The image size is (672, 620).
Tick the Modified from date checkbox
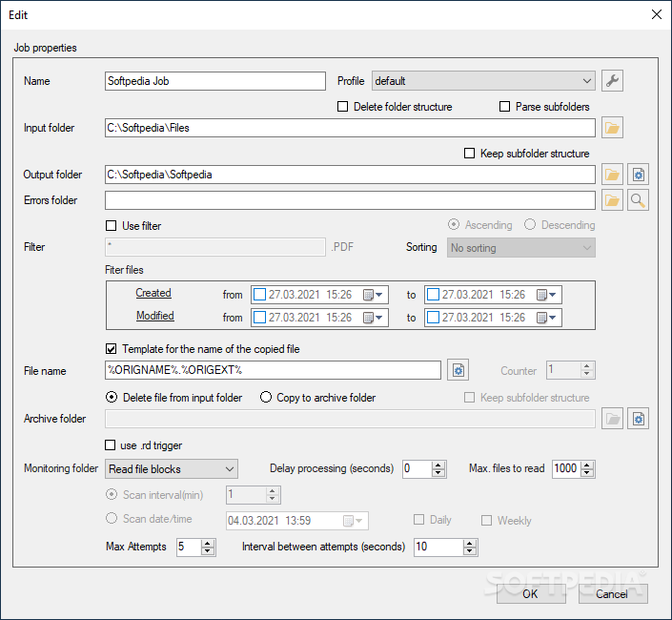[x=259, y=318]
